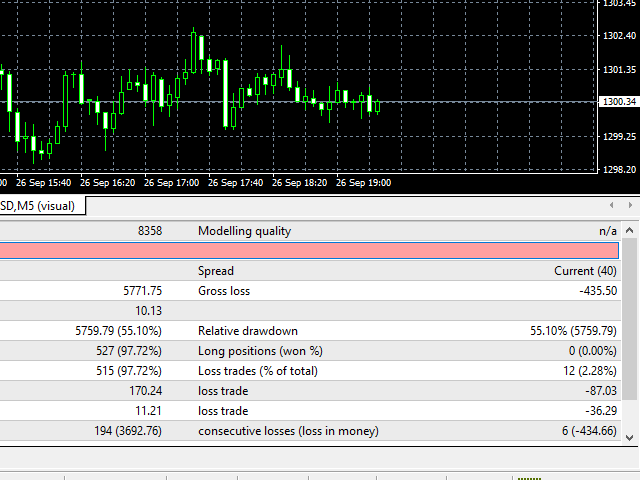Click the 5759.79 (55.10%) value cell
Viewport: 640px width, 480px height.
click(x=118, y=331)
